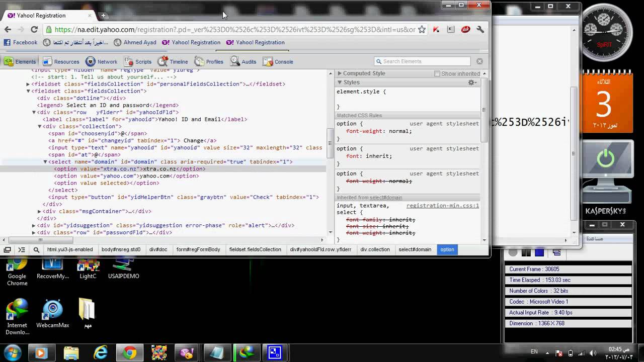644x362 pixels.
Task: Open Chrome wrench settings menu
Action: click(480, 30)
